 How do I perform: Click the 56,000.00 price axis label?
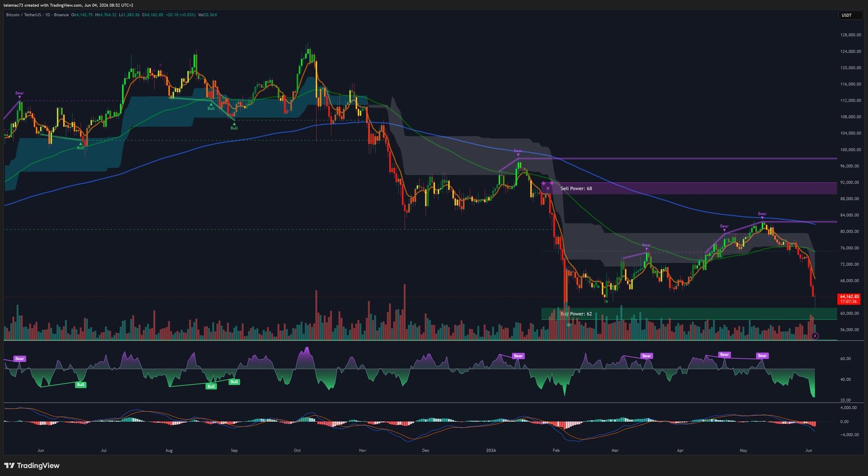coord(850,330)
